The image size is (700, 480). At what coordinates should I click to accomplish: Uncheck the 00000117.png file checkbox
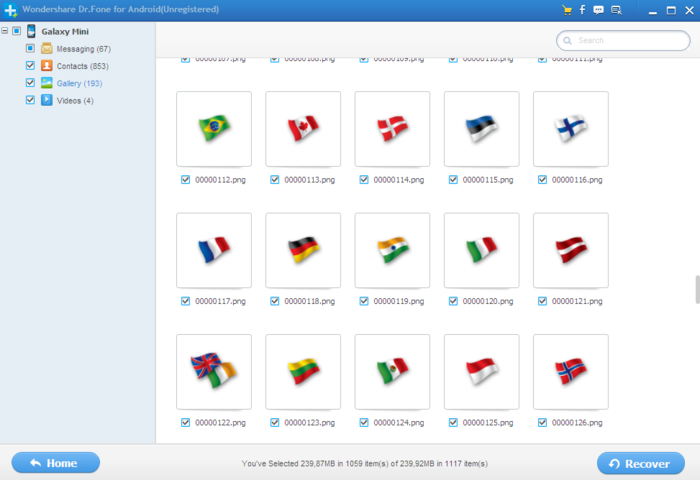click(185, 301)
